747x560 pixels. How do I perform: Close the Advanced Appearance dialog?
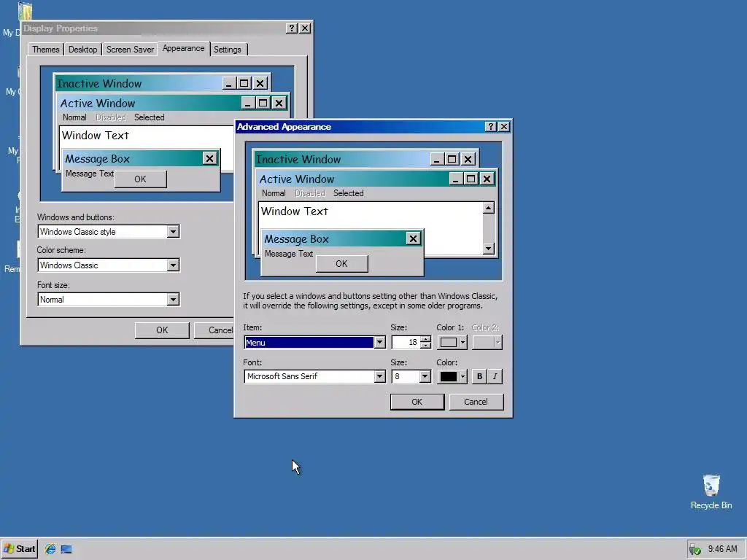(x=503, y=126)
